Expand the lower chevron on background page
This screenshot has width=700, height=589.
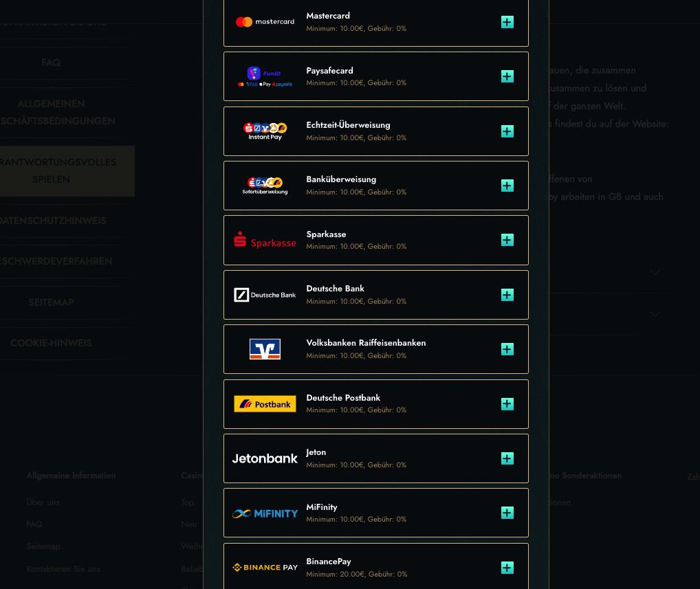point(655,313)
